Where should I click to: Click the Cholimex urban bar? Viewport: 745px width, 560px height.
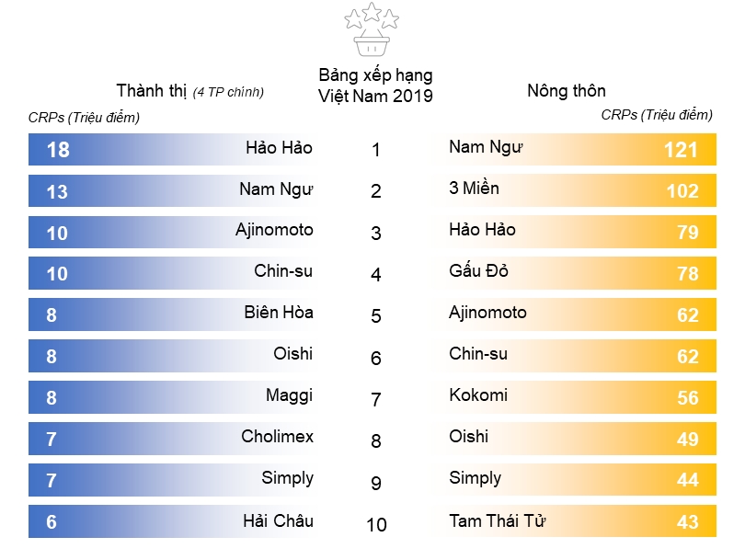(172, 439)
